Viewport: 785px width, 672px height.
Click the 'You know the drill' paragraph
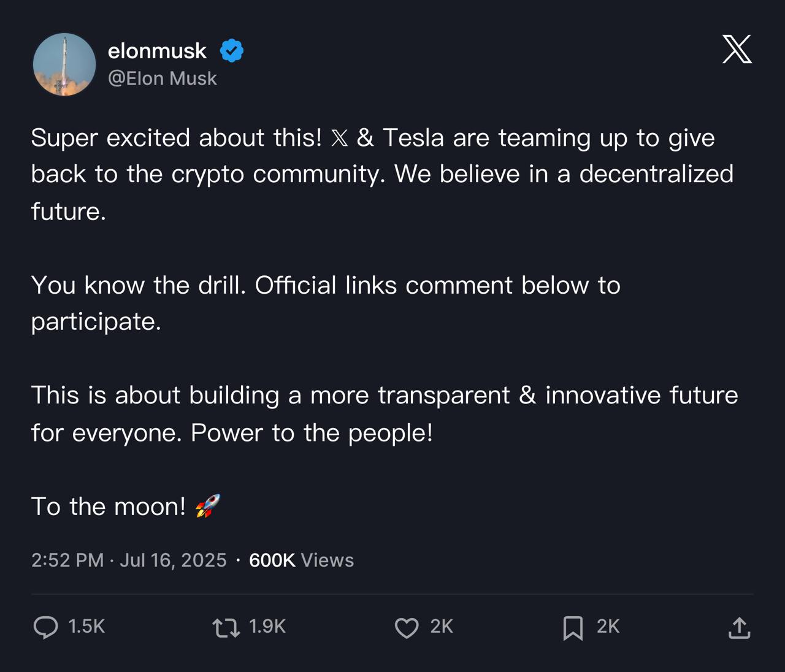click(326, 303)
